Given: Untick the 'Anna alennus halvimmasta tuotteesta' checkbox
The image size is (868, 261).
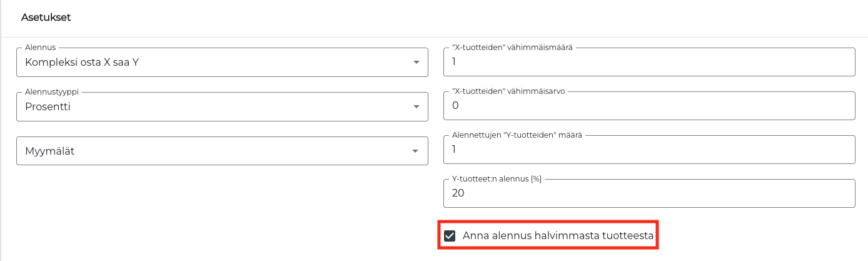Looking at the screenshot, I should (450, 236).
